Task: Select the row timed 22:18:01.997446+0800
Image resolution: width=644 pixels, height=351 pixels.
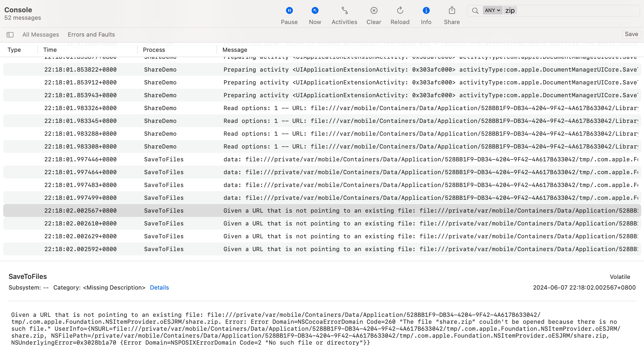Action: (322, 159)
